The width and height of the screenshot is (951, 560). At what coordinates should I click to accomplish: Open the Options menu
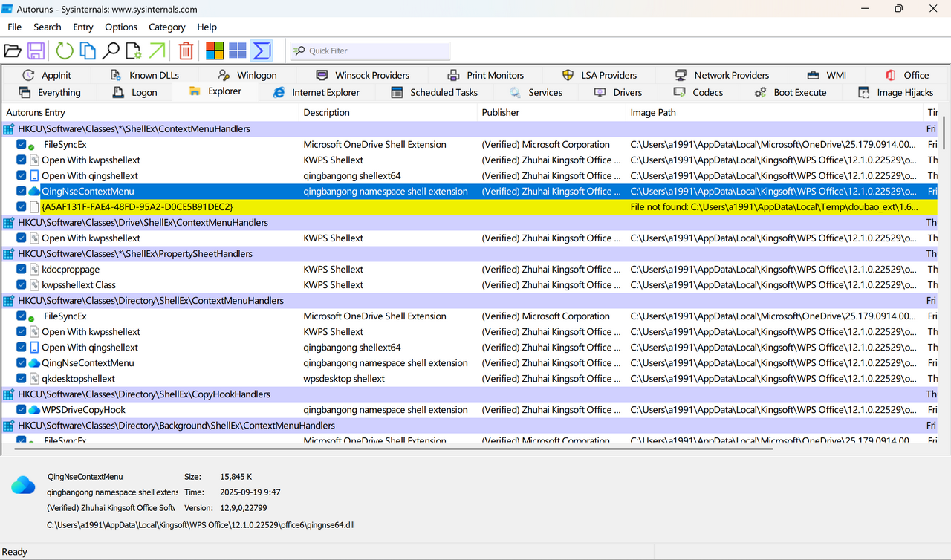click(121, 27)
